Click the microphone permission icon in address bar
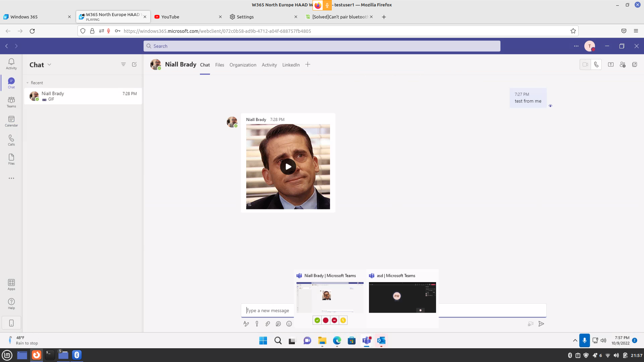 tap(108, 31)
